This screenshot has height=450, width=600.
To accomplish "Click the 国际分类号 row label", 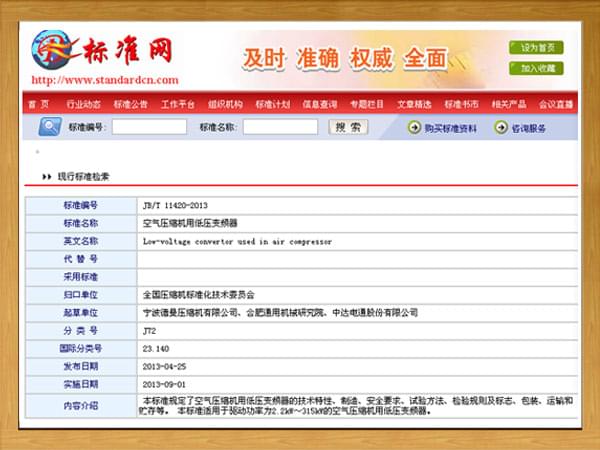I will tap(81, 348).
